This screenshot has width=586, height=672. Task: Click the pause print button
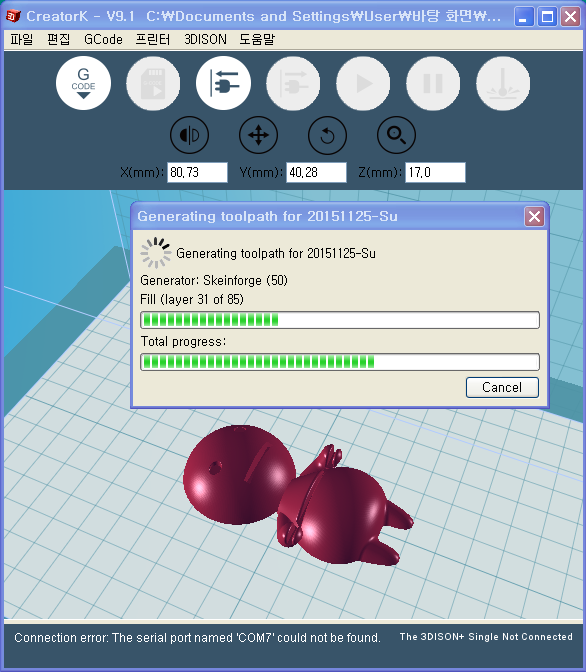point(433,83)
